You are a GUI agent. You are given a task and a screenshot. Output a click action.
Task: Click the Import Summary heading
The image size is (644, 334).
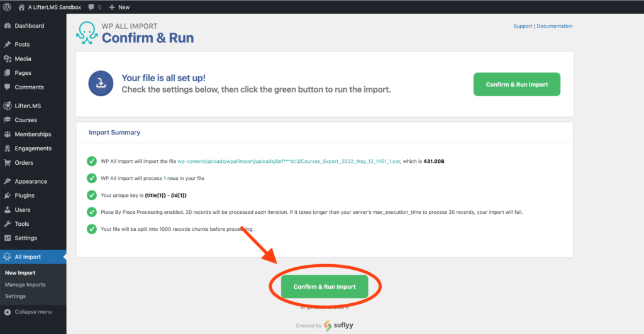pos(114,132)
